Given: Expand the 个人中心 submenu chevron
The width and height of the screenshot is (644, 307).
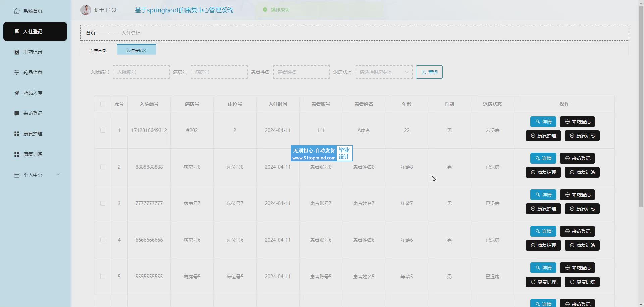Looking at the screenshot, I should point(58,174).
